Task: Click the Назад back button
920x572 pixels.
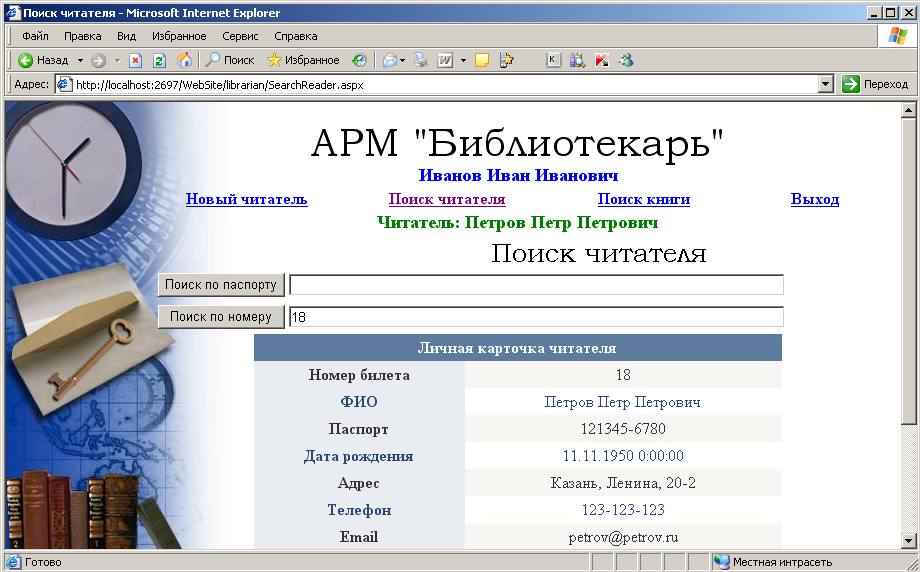Action: pos(42,60)
